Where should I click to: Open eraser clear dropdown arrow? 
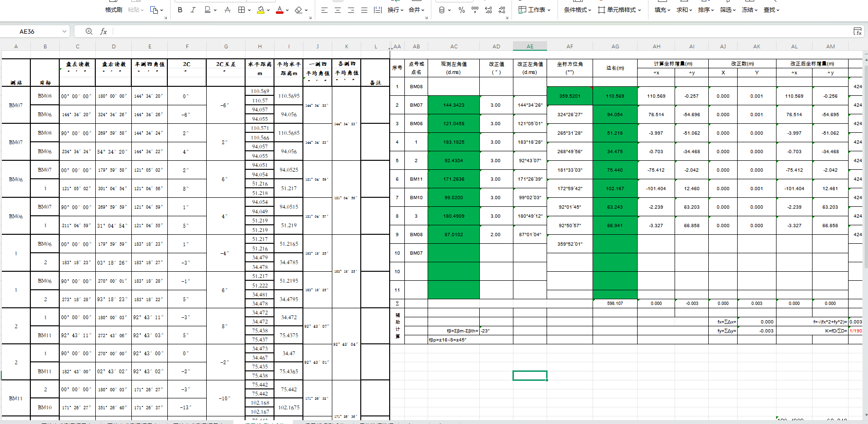click(x=306, y=10)
